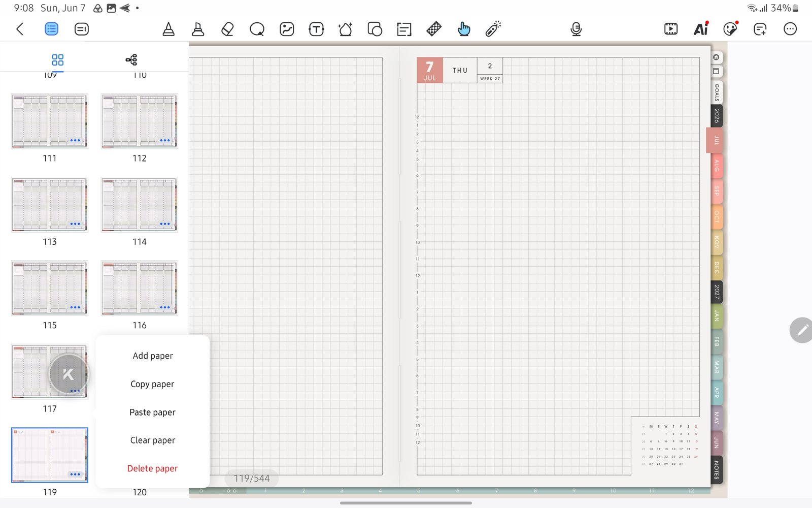The height and width of the screenshot is (508, 812).
Task: Open the presentation playback mode
Action: [671, 29]
